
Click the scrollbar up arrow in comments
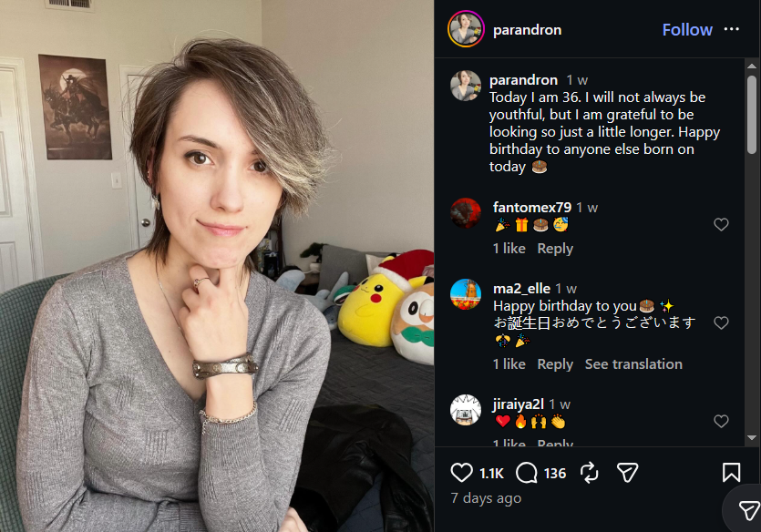752,66
